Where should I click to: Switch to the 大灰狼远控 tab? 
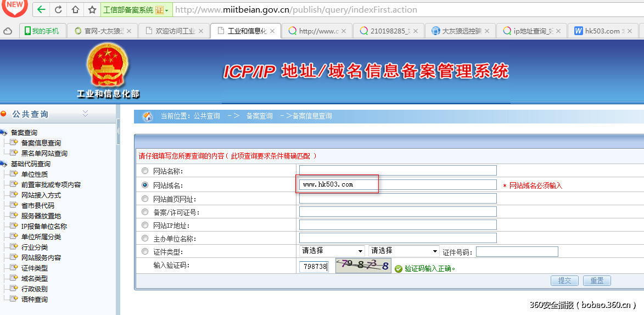coord(460,31)
